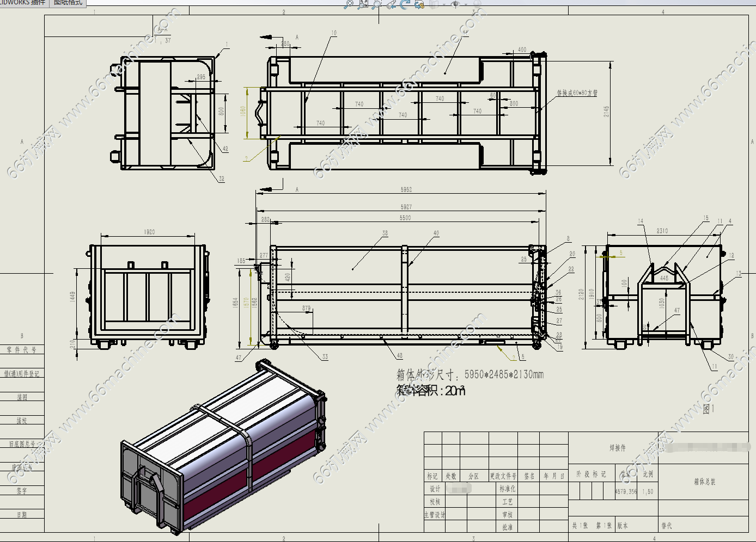Select the 阶段标记 header cell
The image size is (756, 542).
point(592,474)
